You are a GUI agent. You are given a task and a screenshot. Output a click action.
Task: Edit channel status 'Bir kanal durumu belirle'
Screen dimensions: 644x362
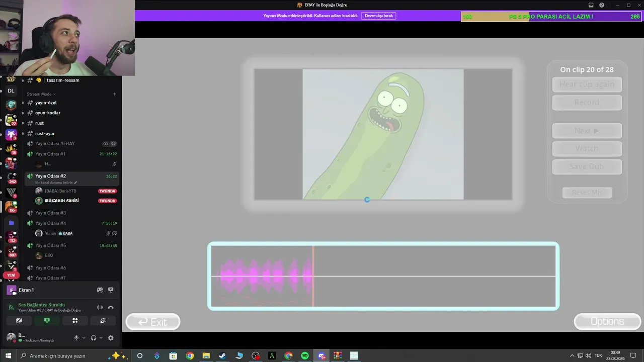point(56,183)
